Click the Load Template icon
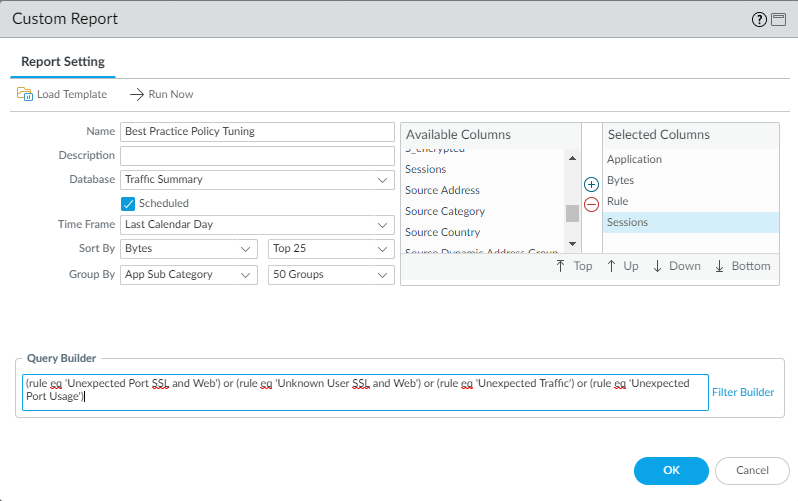This screenshot has height=501, width=798. 25,94
